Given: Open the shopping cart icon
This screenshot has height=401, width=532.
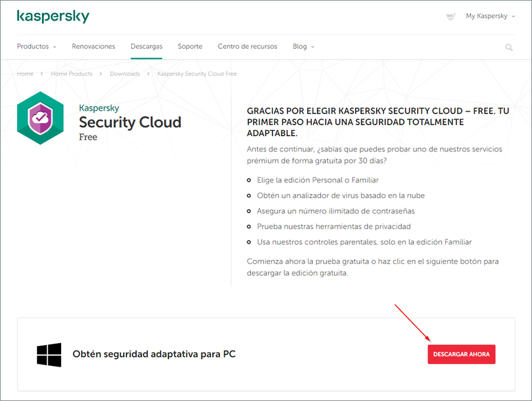Looking at the screenshot, I should [451, 17].
